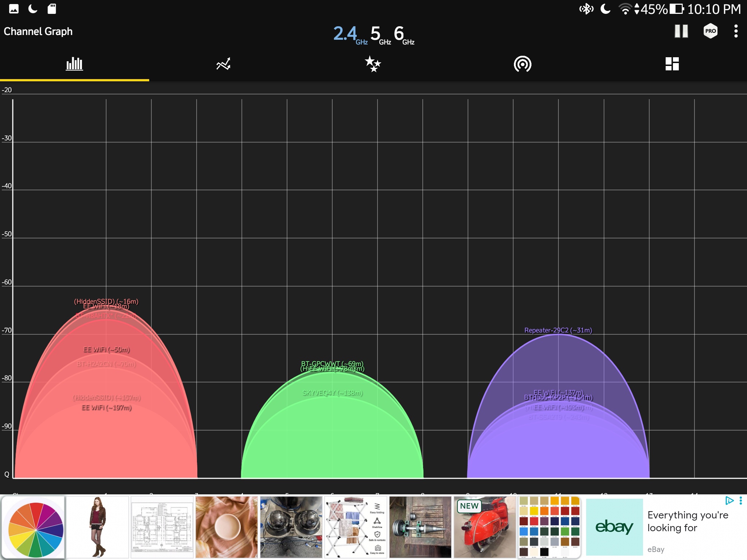Click the ad info triangle icon

coord(729,501)
